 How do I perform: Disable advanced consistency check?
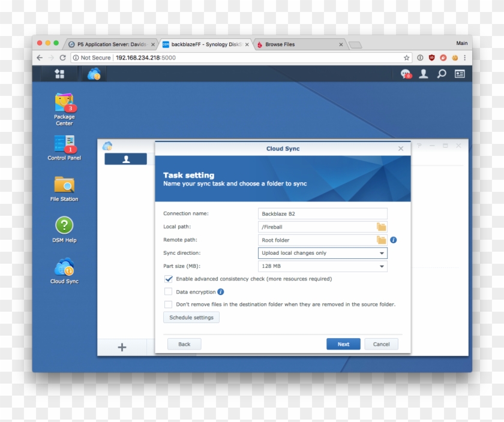tap(169, 279)
